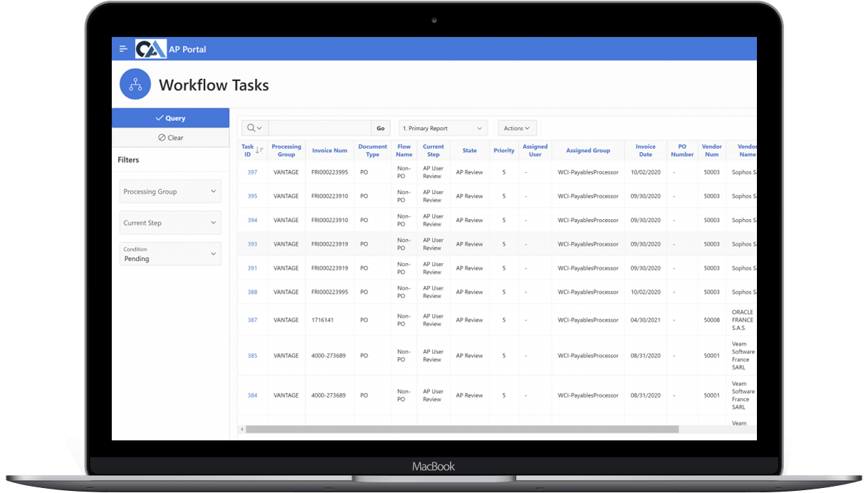
Task: Click WCI-PayablesProcessor in row 384
Action: coord(588,396)
